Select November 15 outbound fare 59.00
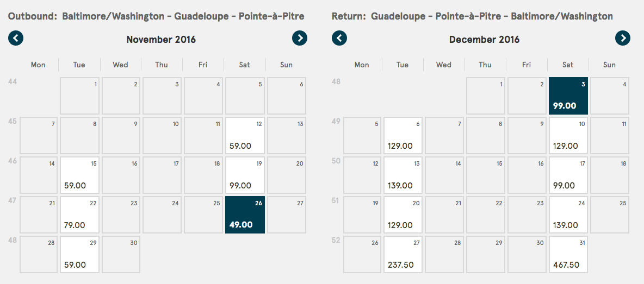This screenshot has height=284, width=644. [x=79, y=175]
